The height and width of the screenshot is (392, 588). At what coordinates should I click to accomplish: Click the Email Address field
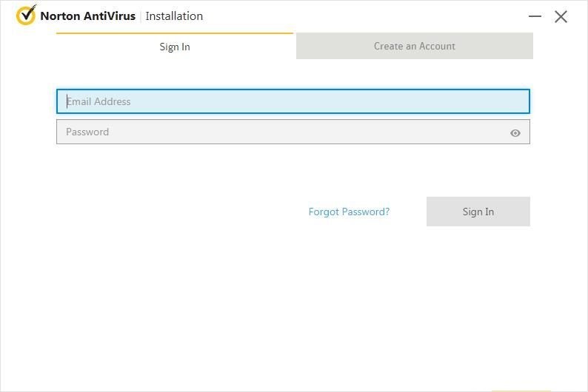[293, 101]
